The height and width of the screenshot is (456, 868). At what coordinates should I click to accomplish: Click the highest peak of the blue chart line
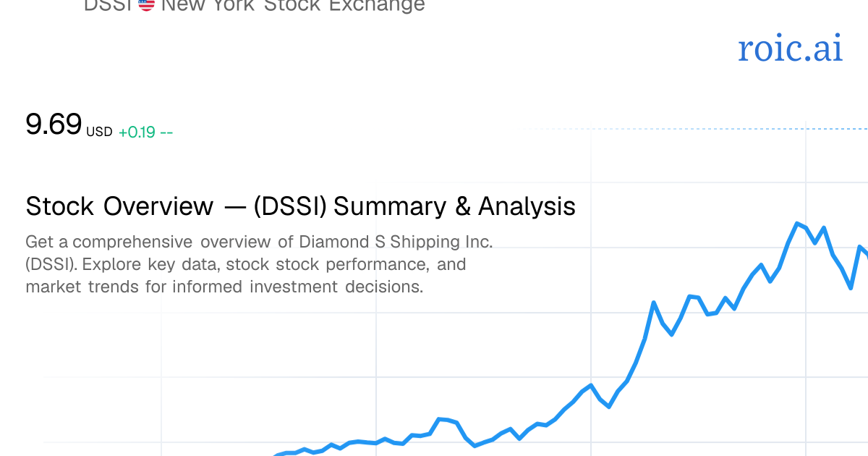(x=797, y=224)
